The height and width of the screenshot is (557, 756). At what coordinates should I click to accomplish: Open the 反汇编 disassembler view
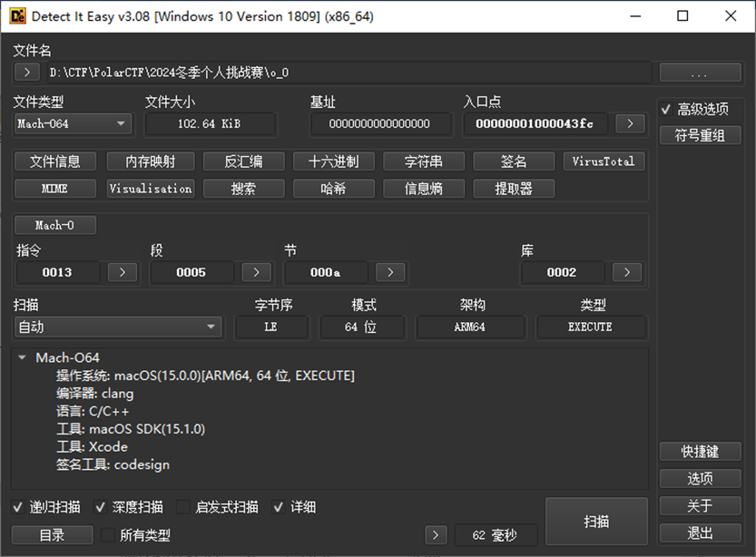coord(243,161)
